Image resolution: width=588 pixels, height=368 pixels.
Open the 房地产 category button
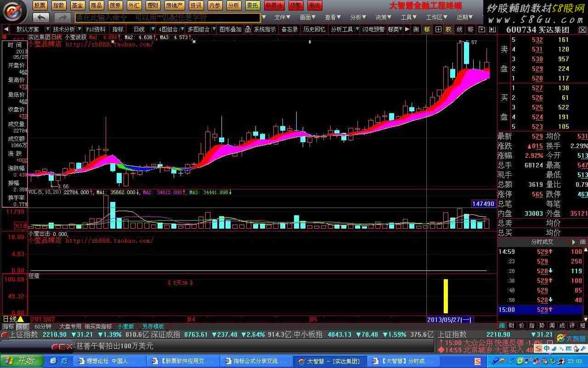[x=175, y=6]
